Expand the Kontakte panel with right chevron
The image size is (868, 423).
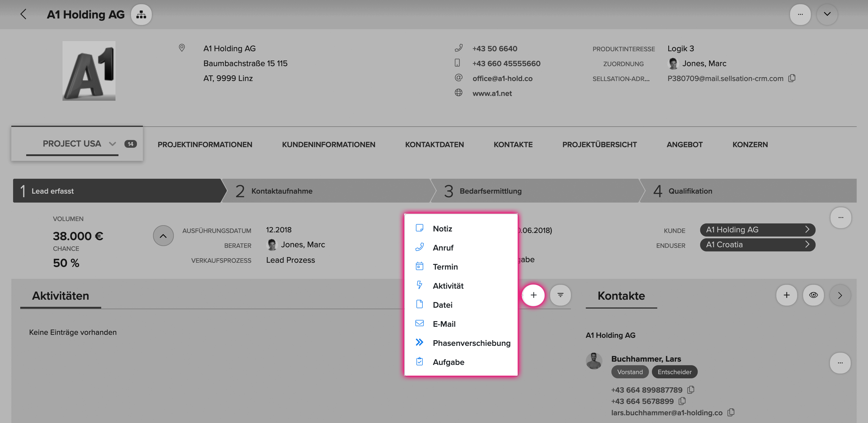click(x=840, y=295)
